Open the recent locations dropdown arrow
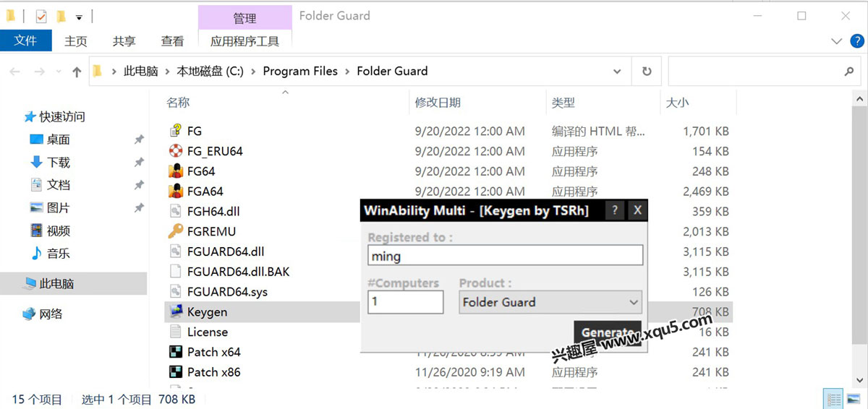The width and height of the screenshot is (868, 409). tap(59, 72)
